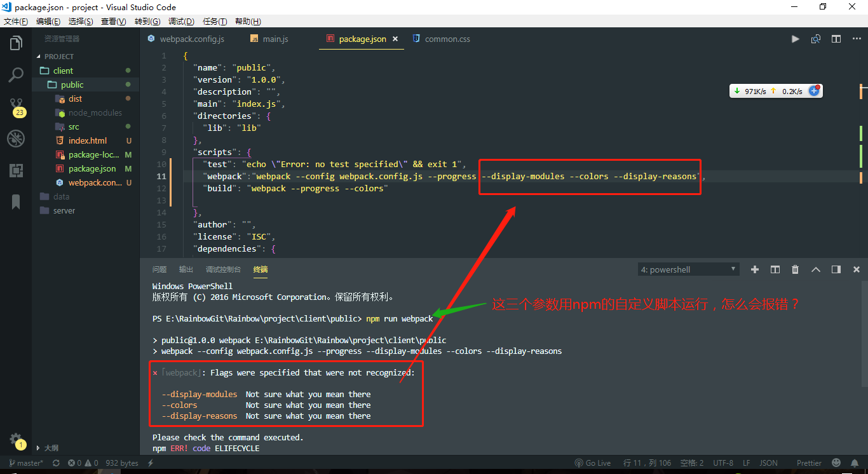Screen dimensions: 868x474
Task: Change line ending via LF
Action: (x=747, y=463)
